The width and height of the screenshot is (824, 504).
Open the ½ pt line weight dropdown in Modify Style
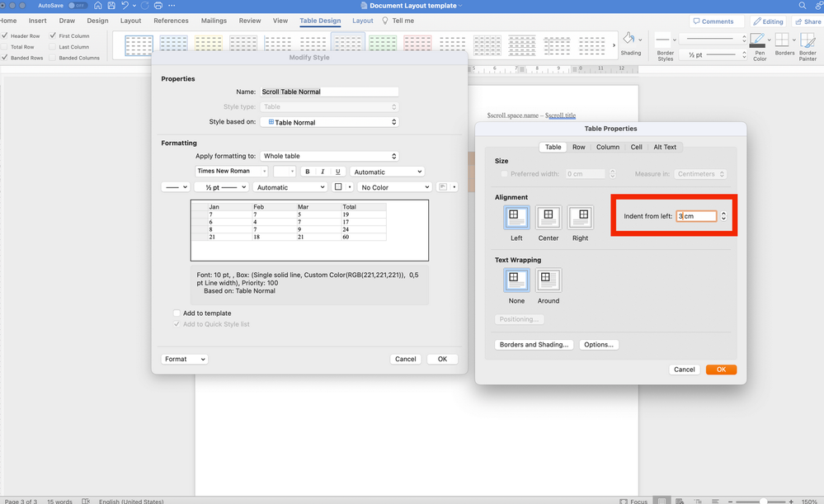pos(221,187)
